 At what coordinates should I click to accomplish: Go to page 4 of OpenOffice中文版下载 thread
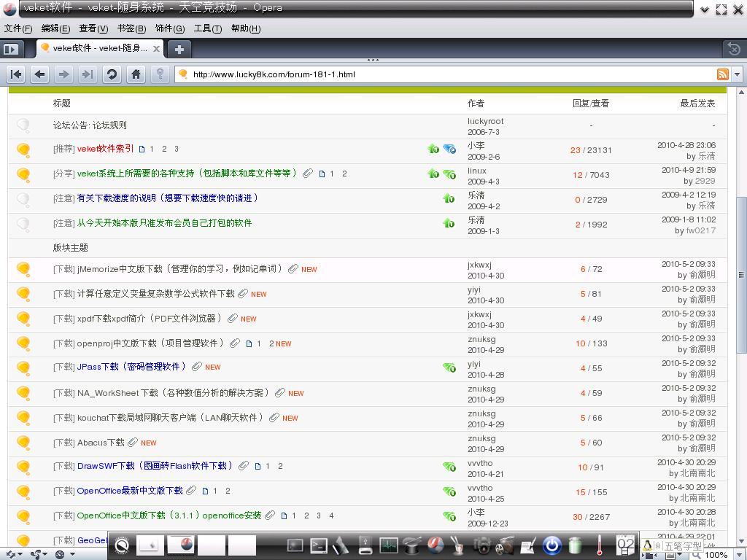331,516
